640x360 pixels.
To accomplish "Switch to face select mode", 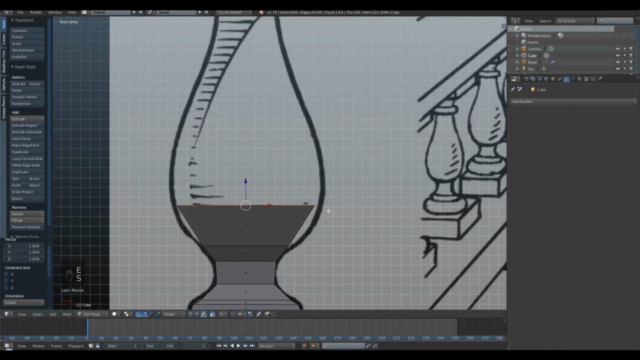I will pyautogui.click(x=204, y=314).
